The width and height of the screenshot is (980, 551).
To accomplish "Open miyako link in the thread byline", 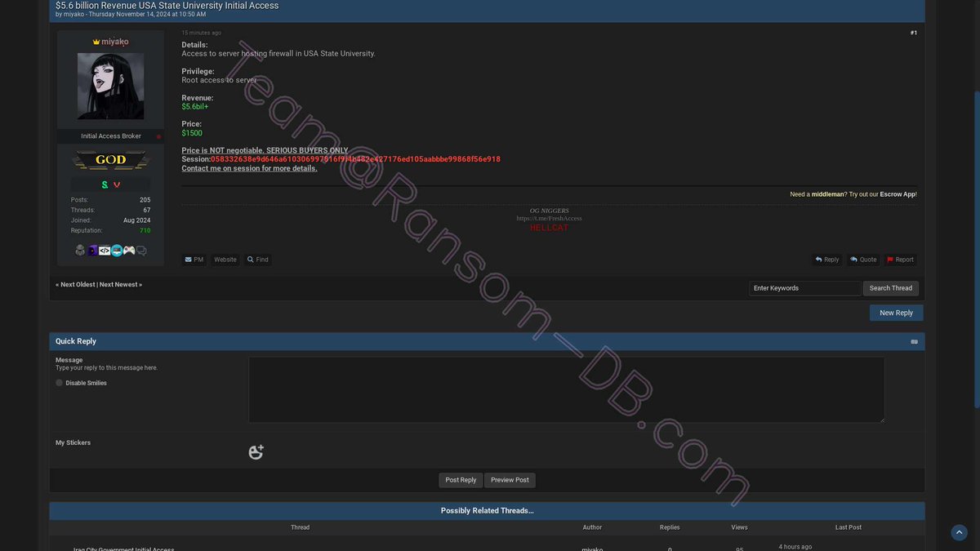I will (73, 15).
